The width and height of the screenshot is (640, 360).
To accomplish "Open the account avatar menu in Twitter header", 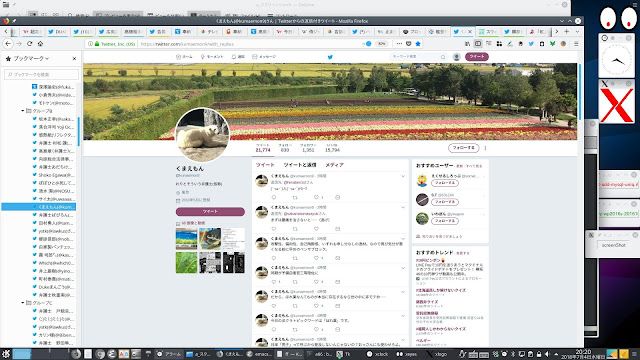I will point(457,57).
